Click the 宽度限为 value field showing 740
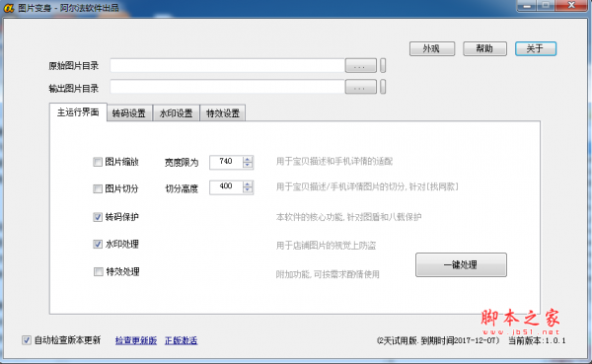The height and width of the screenshot is (364, 592). pos(226,162)
